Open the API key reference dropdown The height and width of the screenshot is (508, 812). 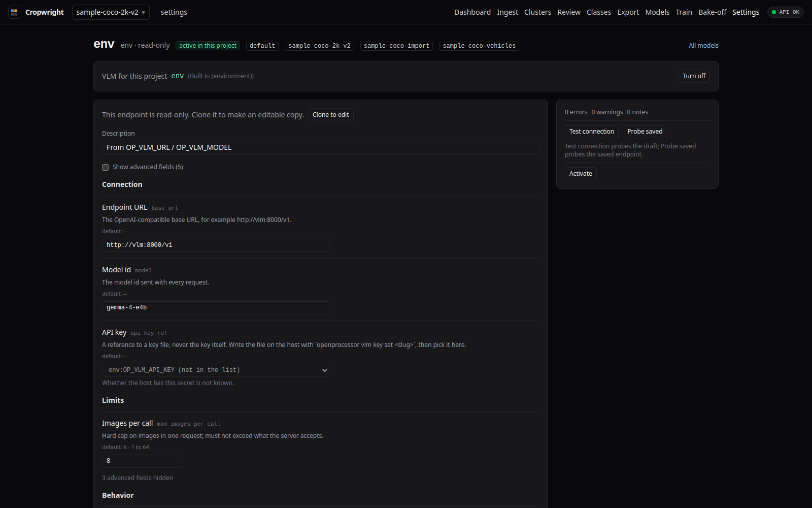216,370
